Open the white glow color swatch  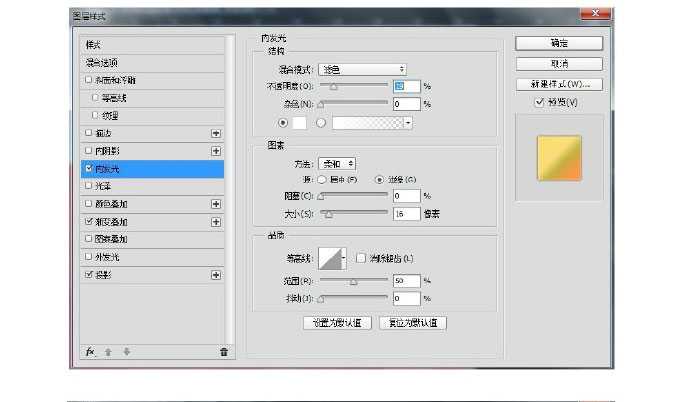pyautogui.click(x=300, y=123)
